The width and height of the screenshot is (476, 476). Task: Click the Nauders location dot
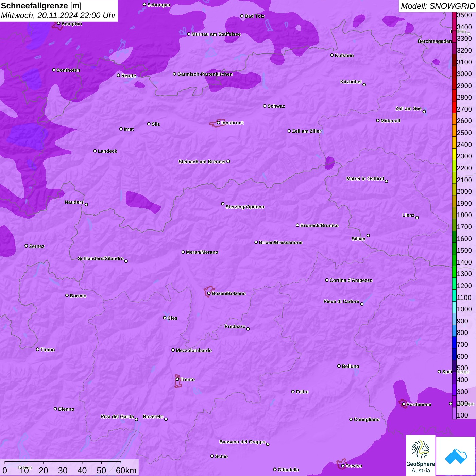(x=86, y=204)
